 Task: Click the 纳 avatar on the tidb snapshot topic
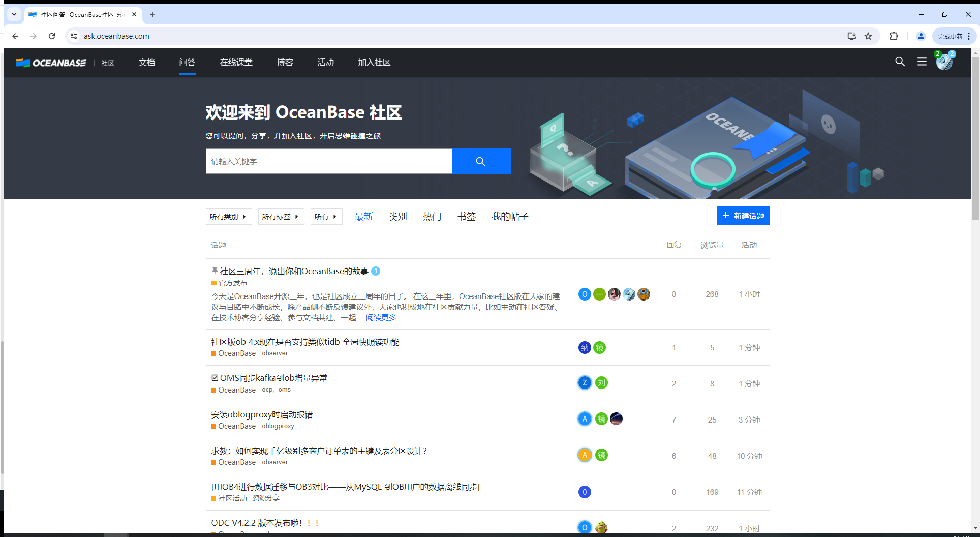[585, 348]
